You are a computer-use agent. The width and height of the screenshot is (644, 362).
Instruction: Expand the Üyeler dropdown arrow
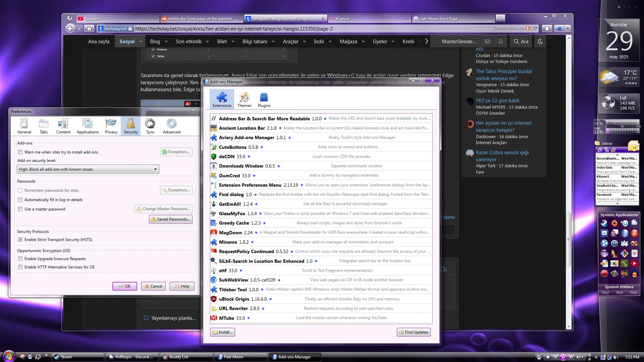(393, 42)
